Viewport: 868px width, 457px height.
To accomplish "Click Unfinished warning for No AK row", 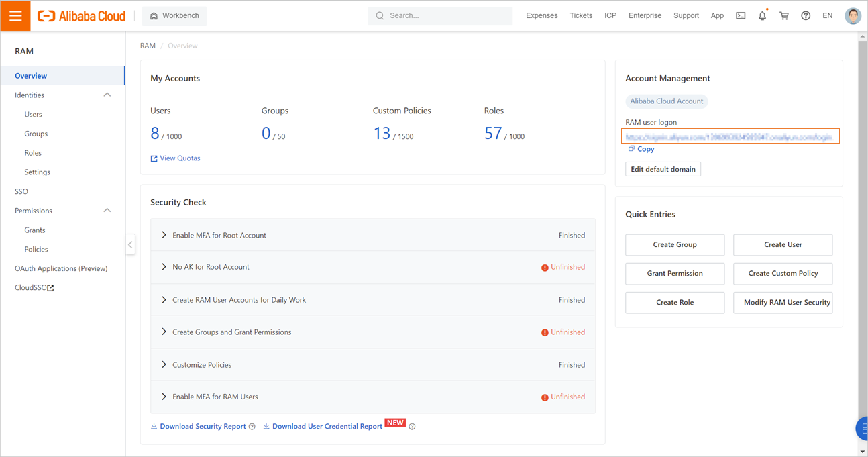I will (x=563, y=267).
